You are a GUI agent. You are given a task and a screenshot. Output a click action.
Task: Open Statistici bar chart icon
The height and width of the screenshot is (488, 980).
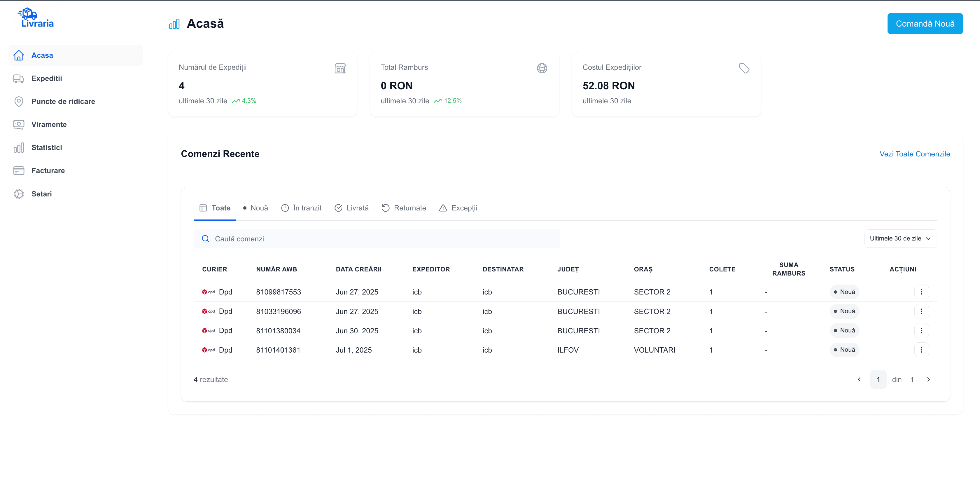click(19, 148)
